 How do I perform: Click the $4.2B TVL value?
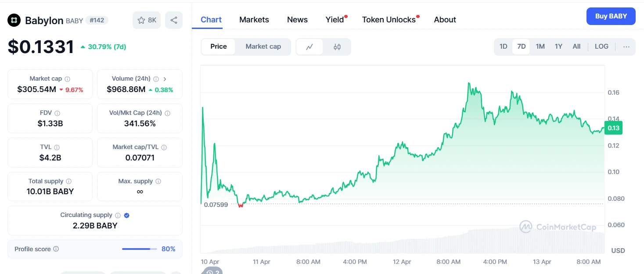click(50, 158)
